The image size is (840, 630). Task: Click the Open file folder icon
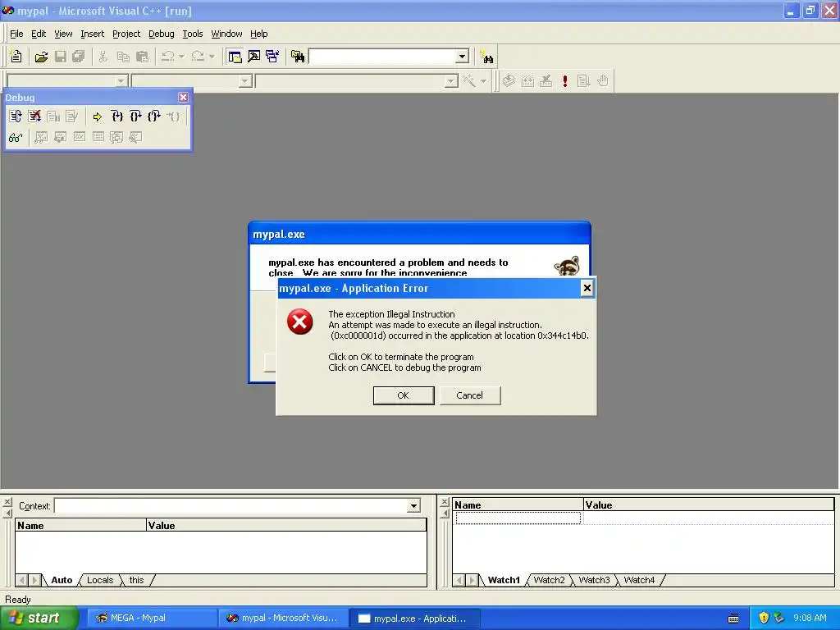41,57
